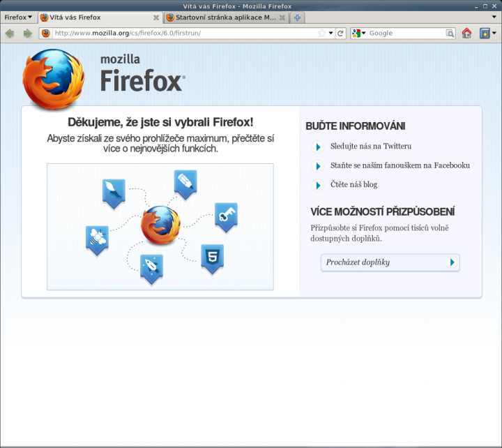Close the Firefox window
The width and height of the screenshot is (502, 448).
point(494,6)
